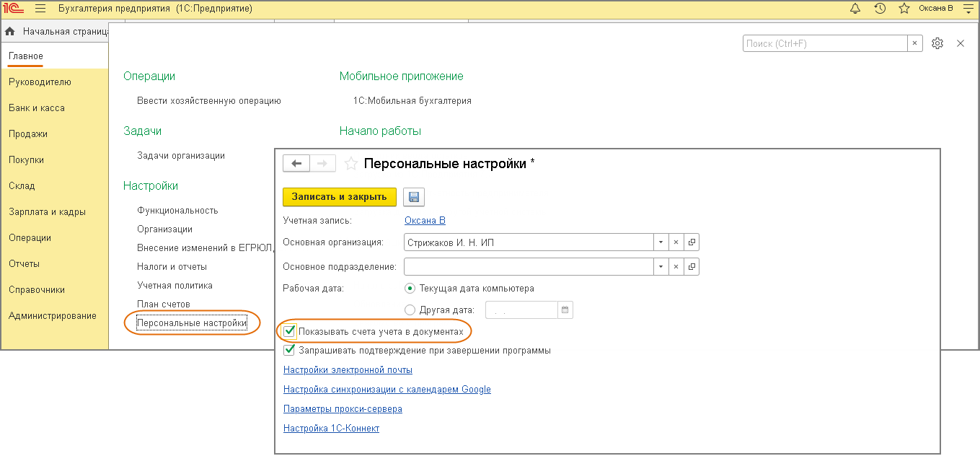
Task: Click the Поиск (Ctrl+F) search field
Action: pos(825,43)
